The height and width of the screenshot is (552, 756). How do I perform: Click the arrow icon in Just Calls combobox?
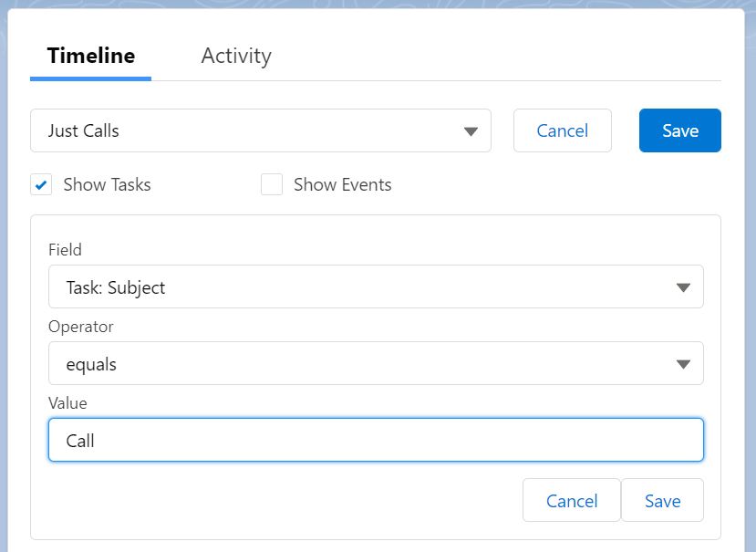(471, 131)
